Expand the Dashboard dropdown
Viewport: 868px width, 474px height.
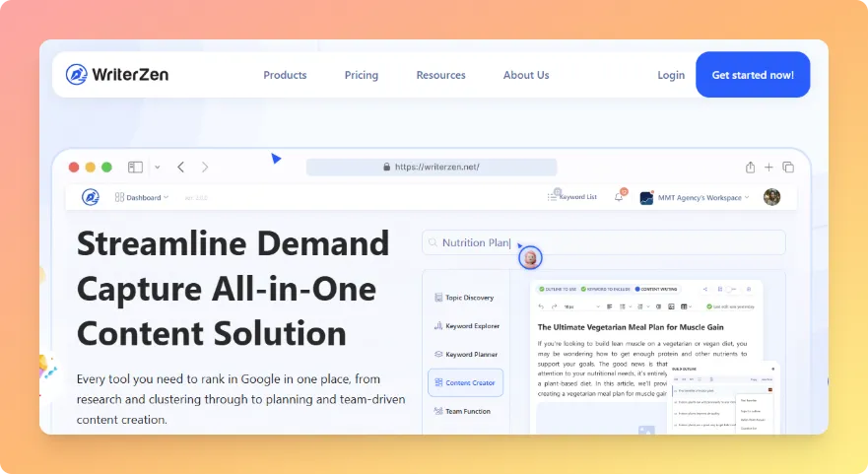[142, 197]
